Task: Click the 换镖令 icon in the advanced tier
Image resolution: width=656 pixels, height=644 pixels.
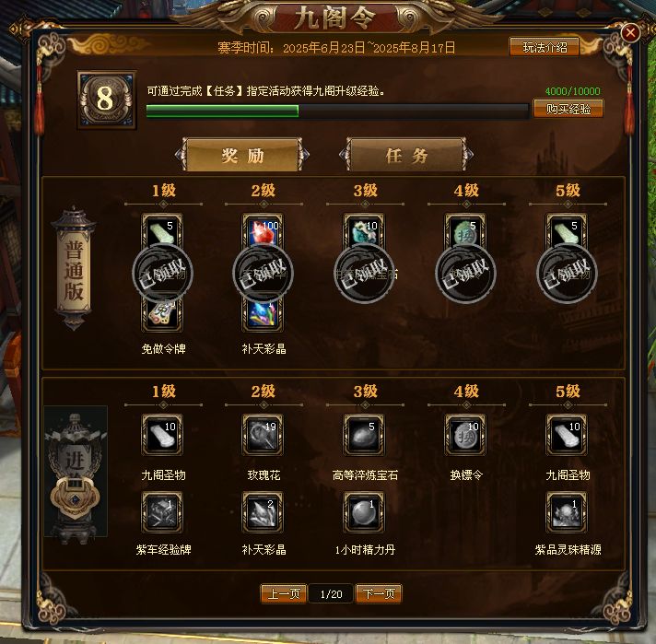Action: click(465, 435)
